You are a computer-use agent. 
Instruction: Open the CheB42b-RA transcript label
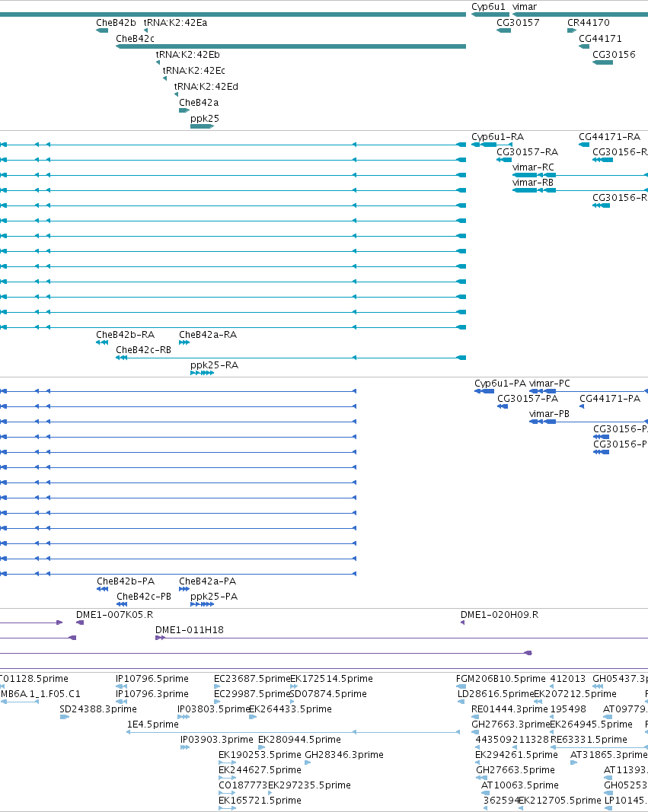point(126,335)
